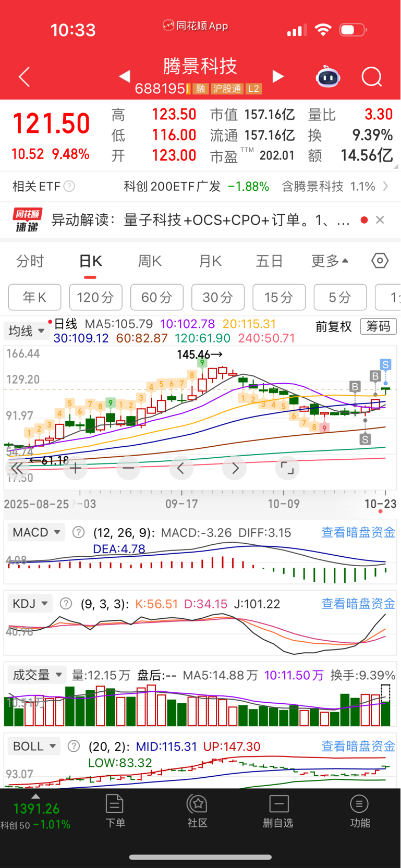Screen dimensions: 401x868
Task: Tap stock name 腾景科技 title
Action: (200, 66)
